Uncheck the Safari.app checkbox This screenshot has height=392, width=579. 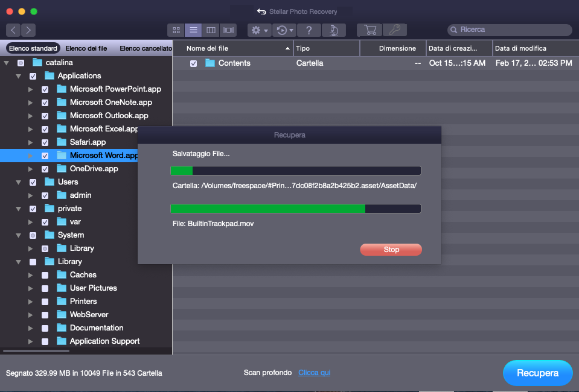point(45,142)
